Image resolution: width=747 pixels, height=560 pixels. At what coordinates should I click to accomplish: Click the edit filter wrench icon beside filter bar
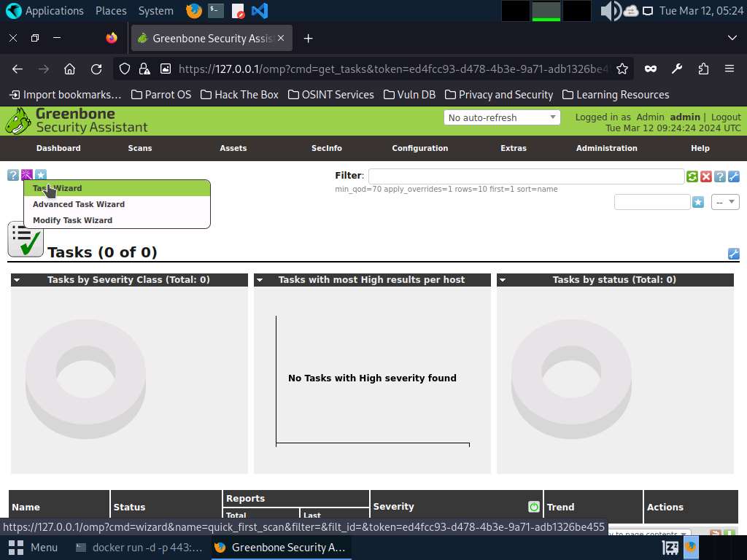point(734,176)
